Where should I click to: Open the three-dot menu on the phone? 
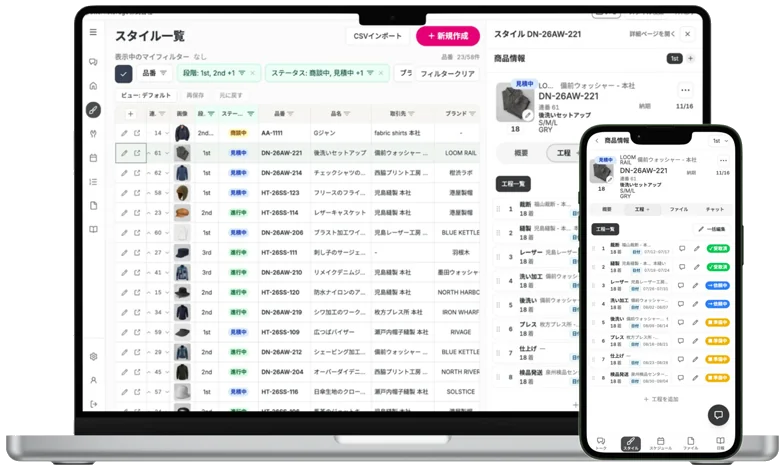[723, 160]
